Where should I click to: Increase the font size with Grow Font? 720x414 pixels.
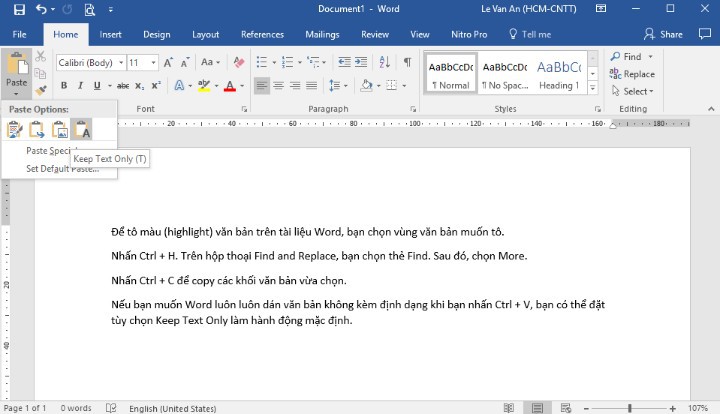point(169,62)
